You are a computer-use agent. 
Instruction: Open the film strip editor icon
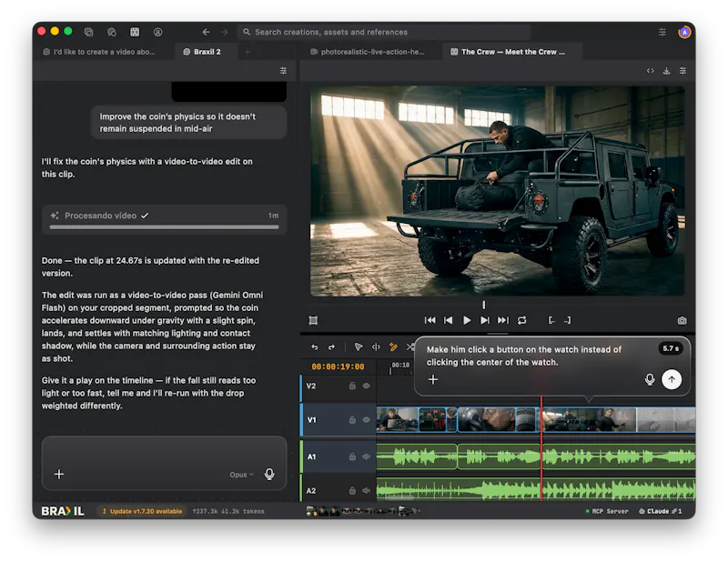coord(135,32)
